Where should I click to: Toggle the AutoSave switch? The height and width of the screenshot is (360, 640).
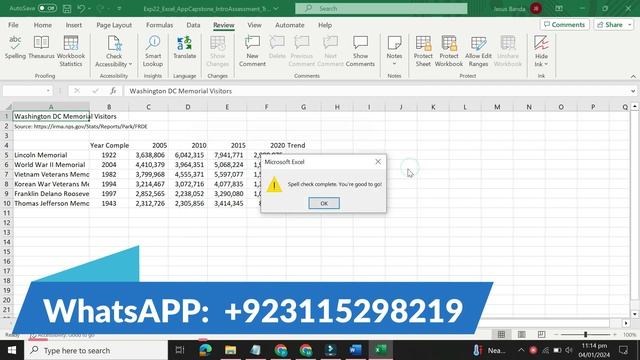point(47,8)
